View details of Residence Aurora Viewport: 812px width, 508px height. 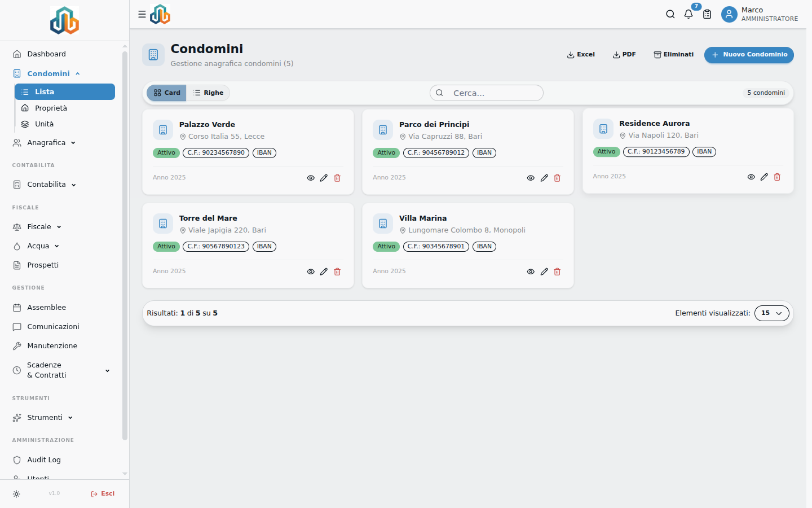click(751, 177)
